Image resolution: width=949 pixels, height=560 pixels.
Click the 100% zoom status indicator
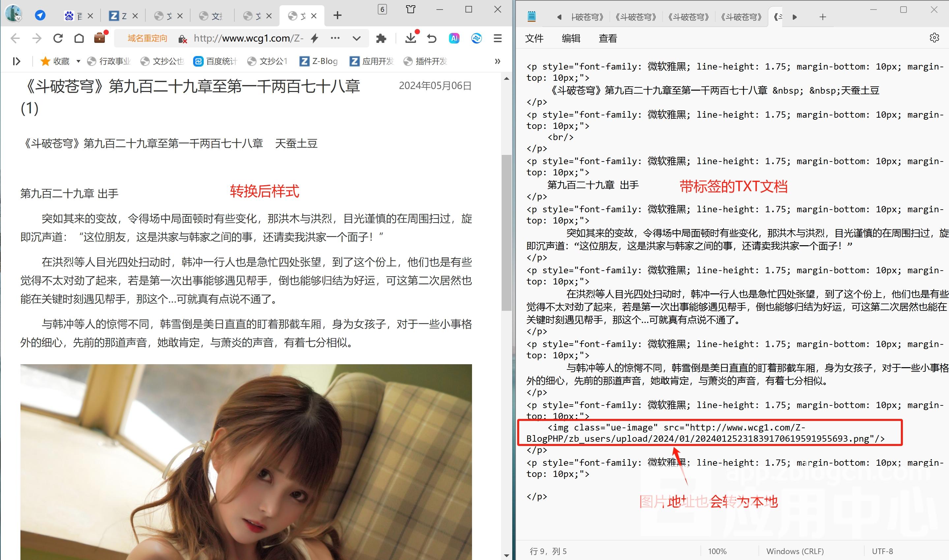717,551
